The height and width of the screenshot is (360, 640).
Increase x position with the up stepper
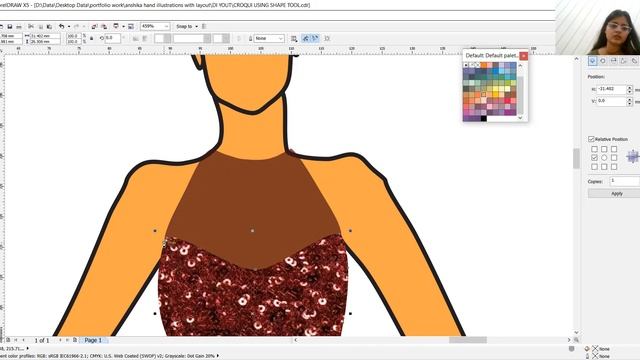[629, 87]
